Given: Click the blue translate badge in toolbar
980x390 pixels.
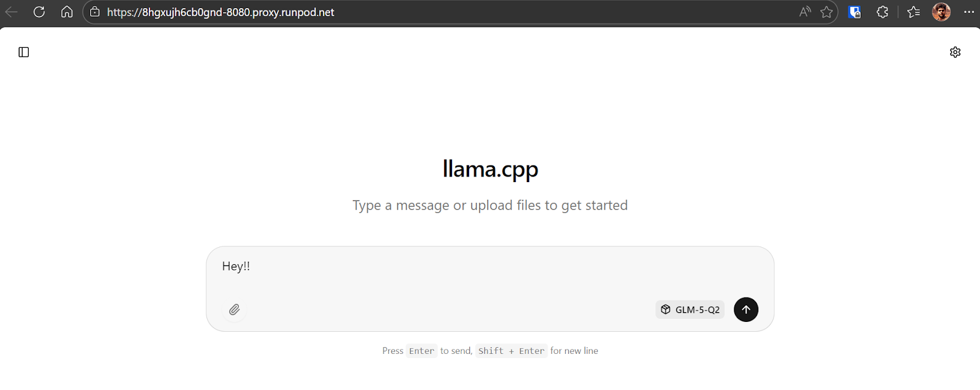Looking at the screenshot, I should tap(855, 12).
